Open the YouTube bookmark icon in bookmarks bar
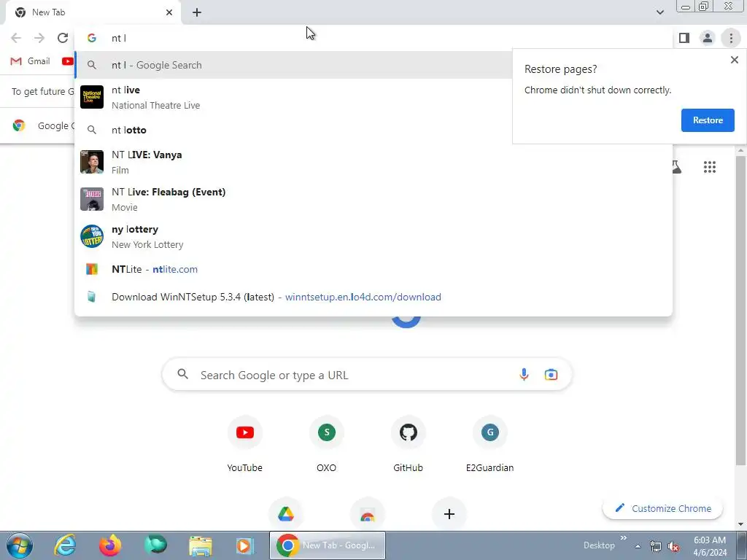Screen dimensions: 747x560 pyautogui.click(x=68, y=61)
